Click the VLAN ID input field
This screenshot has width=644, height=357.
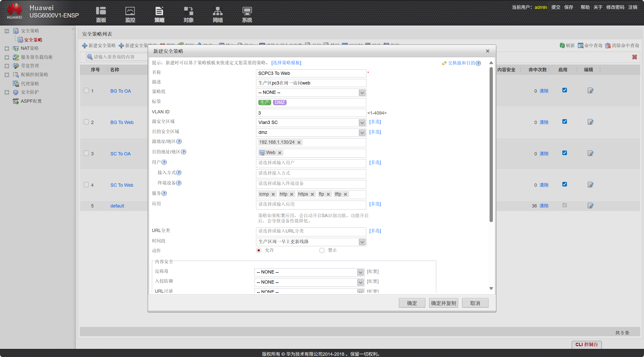[x=311, y=113]
